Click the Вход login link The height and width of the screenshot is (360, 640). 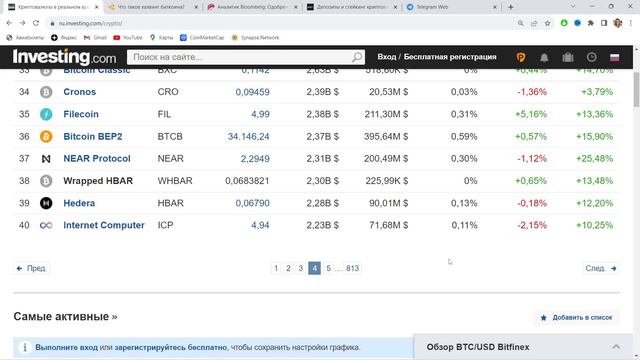pos(387,57)
